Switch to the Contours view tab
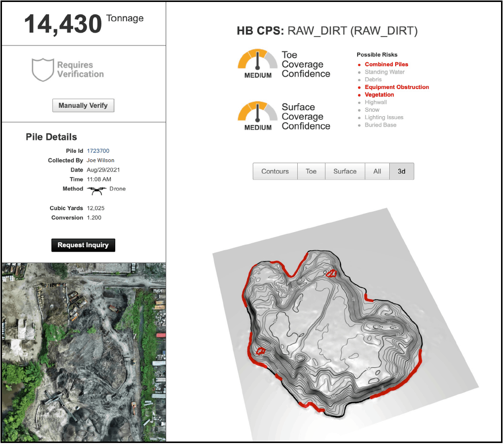 click(275, 172)
